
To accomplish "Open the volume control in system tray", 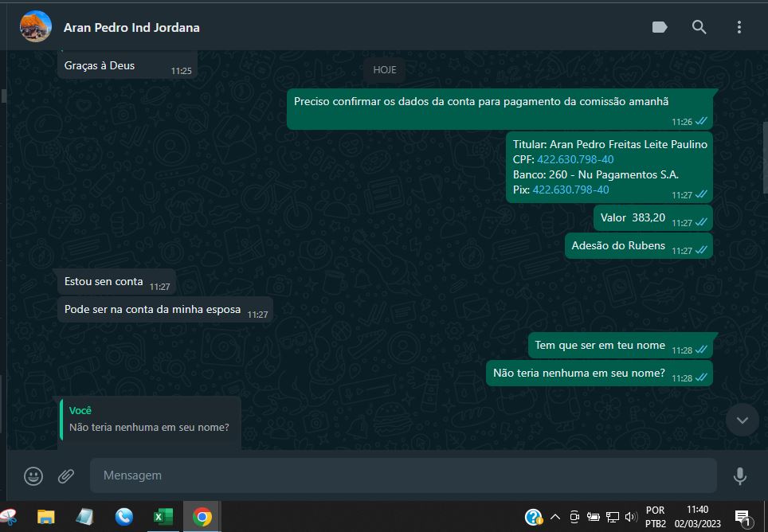I will click(x=631, y=517).
